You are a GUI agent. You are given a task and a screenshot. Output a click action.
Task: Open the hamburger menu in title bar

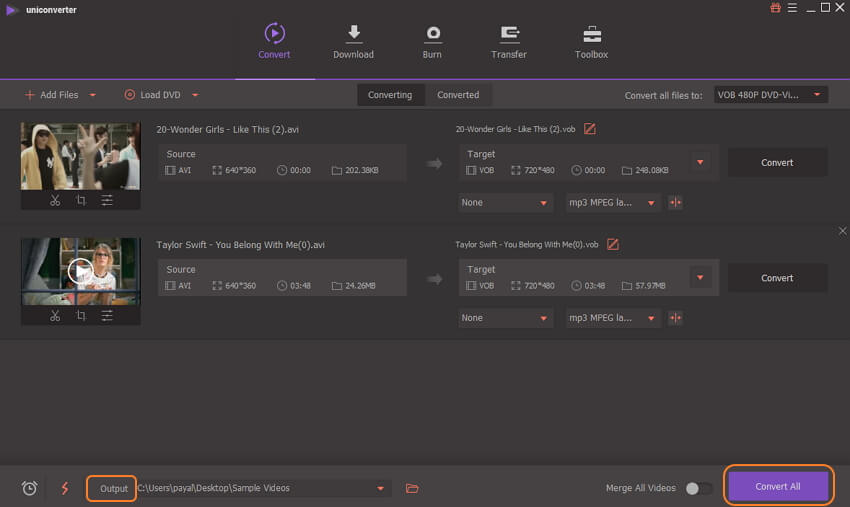793,8
